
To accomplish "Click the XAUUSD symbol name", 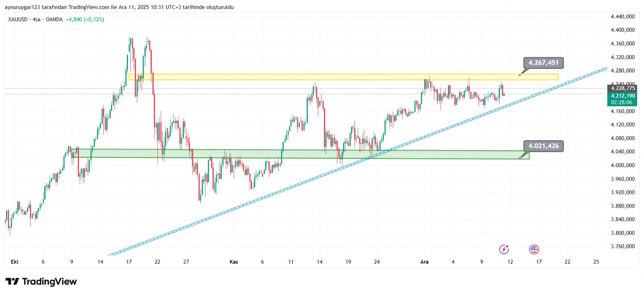I will (x=18, y=19).
